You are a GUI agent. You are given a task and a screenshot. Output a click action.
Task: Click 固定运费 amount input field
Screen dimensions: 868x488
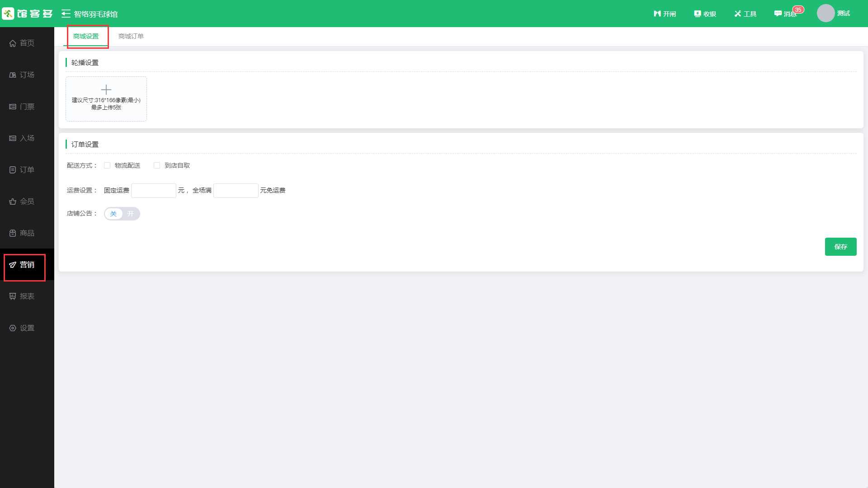pos(154,191)
